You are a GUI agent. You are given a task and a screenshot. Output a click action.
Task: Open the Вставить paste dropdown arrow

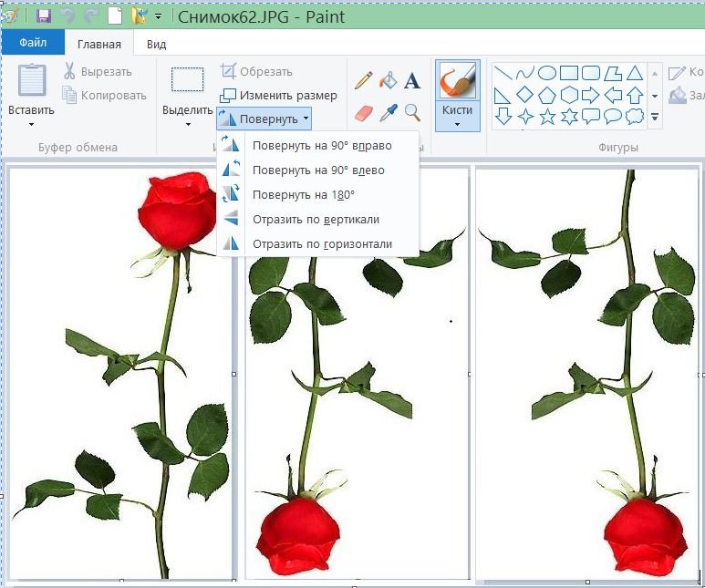[31, 124]
